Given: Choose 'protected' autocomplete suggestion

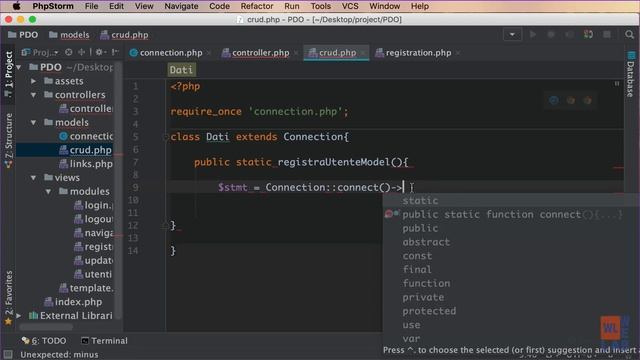Looking at the screenshot, I should pos(429,311).
